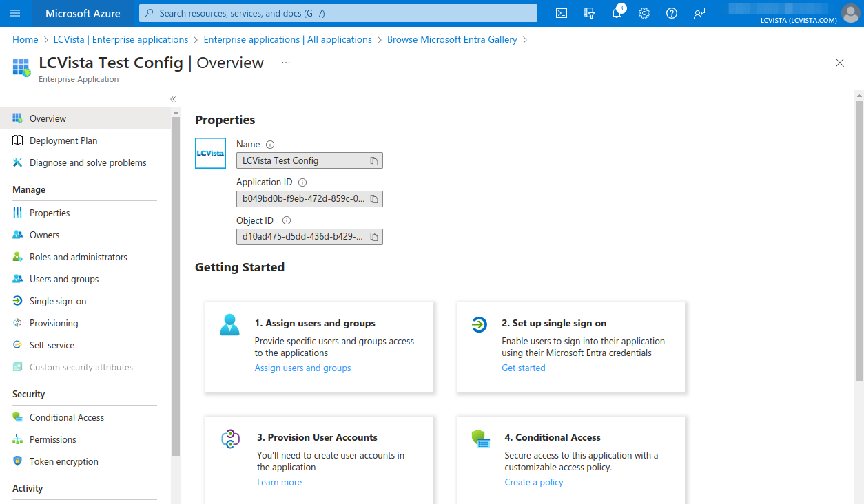Click the search resources input field
The width and height of the screenshot is (864, 504).
pyautogui.click(x=338, y=13)
